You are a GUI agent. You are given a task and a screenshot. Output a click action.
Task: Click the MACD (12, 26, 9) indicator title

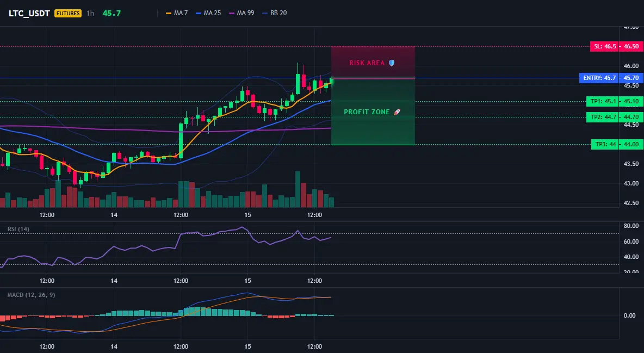(x=31, y=295)
